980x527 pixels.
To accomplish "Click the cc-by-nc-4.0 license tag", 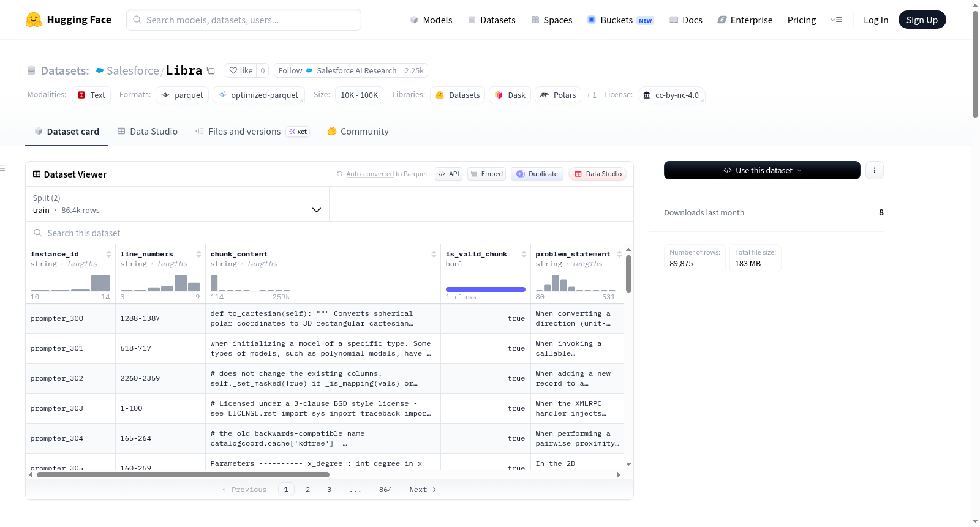I will (x=671, y=95).
